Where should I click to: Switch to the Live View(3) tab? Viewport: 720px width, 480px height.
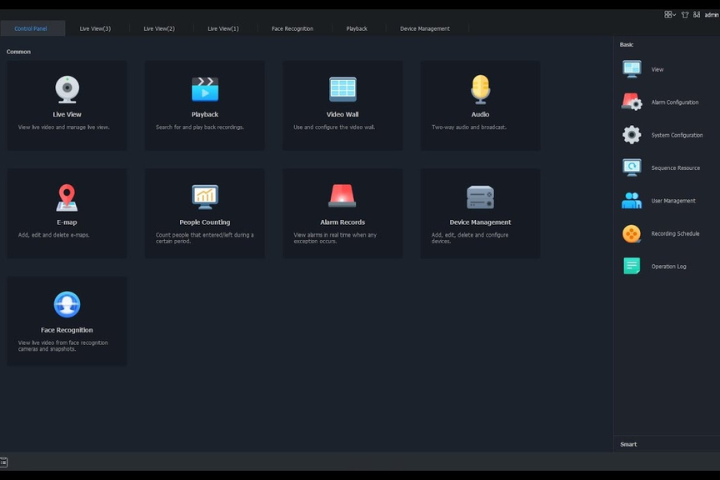pyautogui.click(x=95, y=28)
